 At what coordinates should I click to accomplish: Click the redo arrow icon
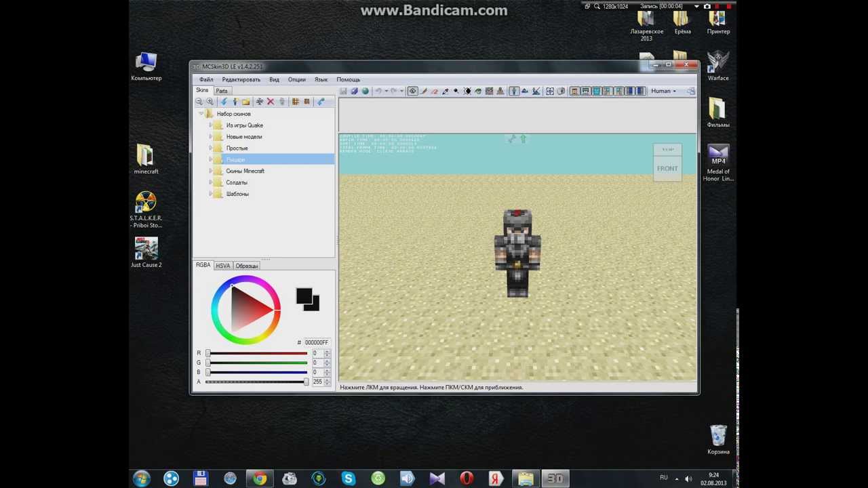394,91
